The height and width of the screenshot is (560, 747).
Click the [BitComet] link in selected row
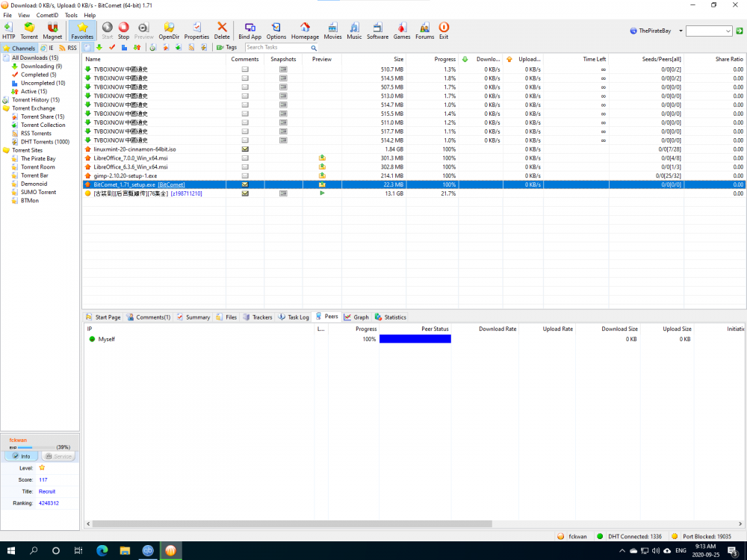pyautogui.click(x=171, y=184)
